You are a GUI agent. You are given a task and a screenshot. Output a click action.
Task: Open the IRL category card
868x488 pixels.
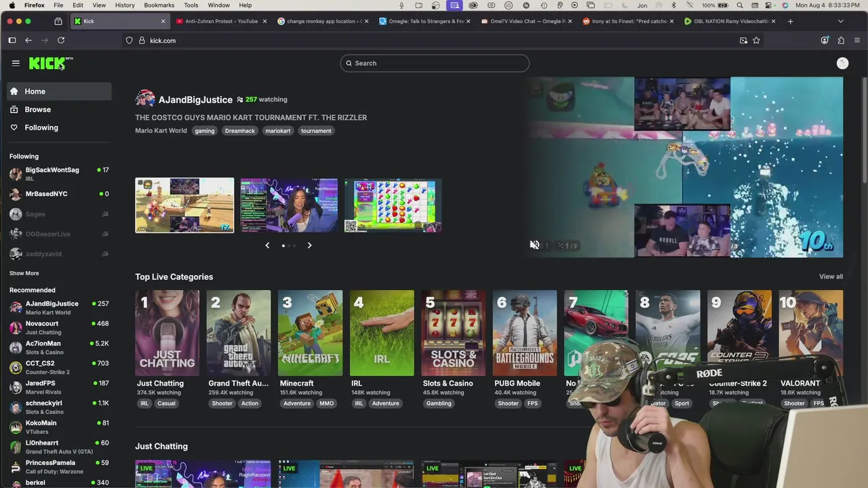[x=382, y=333]
